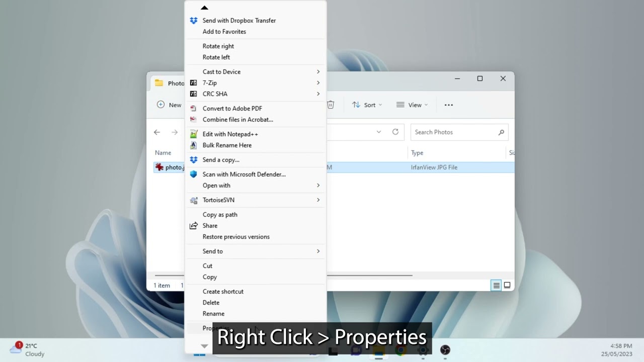Select Rotate right
This screenshot has width=644, height=362.
pyautogui.click(x=256, y=46)
